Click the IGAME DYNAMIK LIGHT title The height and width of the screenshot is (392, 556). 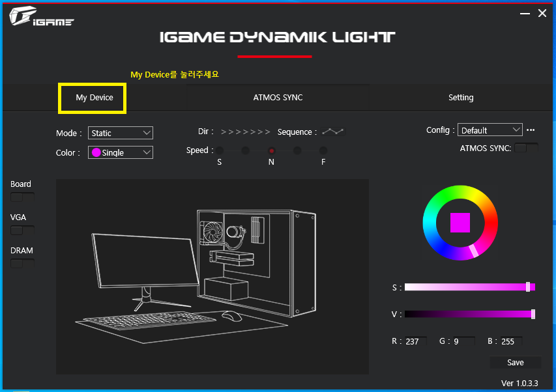tap(277, 37)
